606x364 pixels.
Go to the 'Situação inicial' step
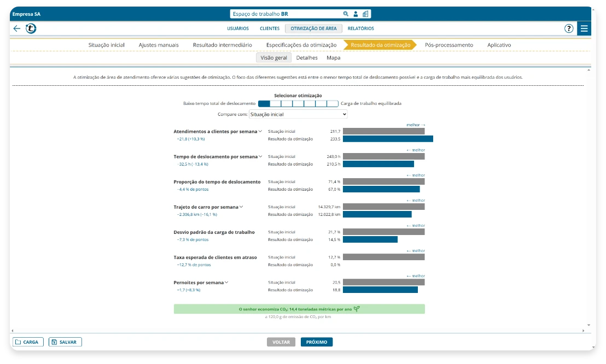click(106, 45)
